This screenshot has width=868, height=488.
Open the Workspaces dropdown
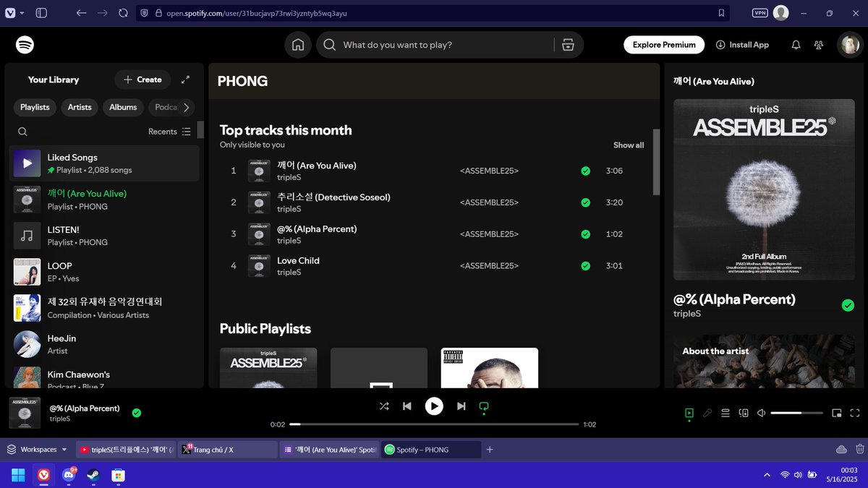(x=38, y=450)
